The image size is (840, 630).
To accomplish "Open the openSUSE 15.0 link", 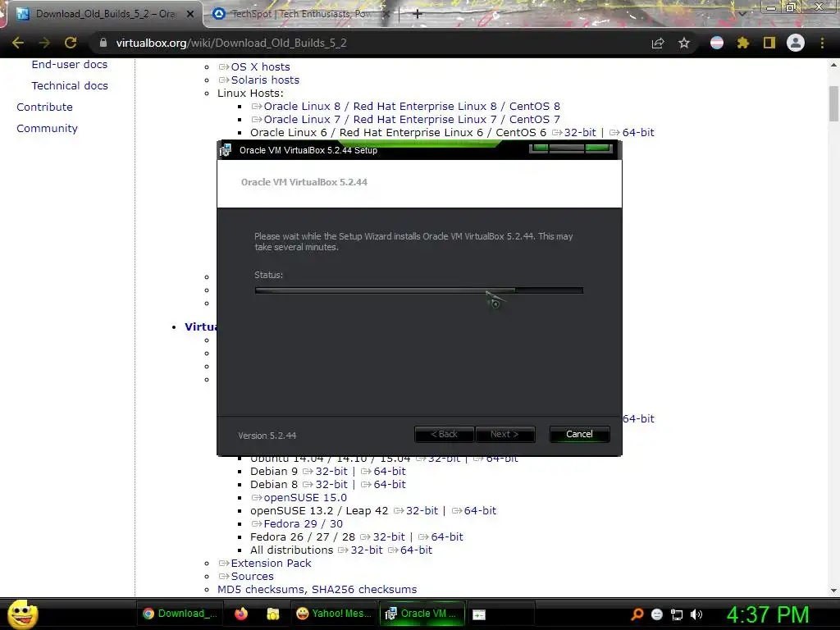I will [305, 498].
